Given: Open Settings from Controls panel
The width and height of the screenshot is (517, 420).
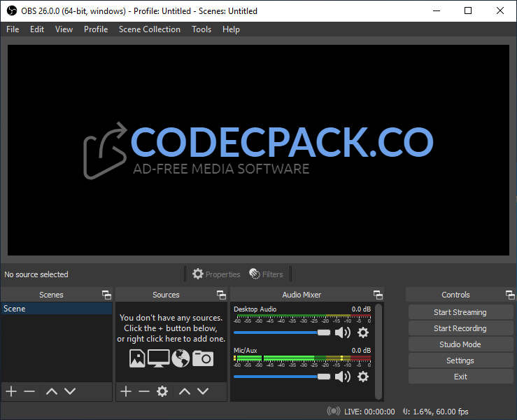Looking at the screenshot, I should [x=460, y=360].
